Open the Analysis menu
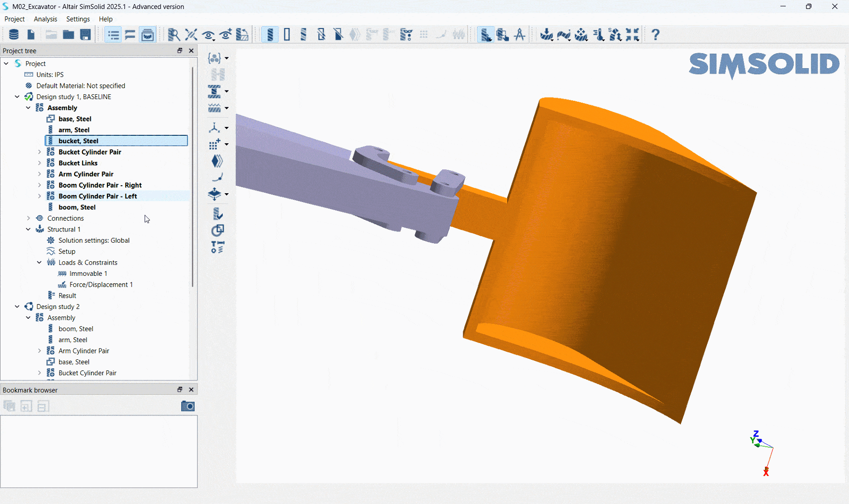 (45, 19)
